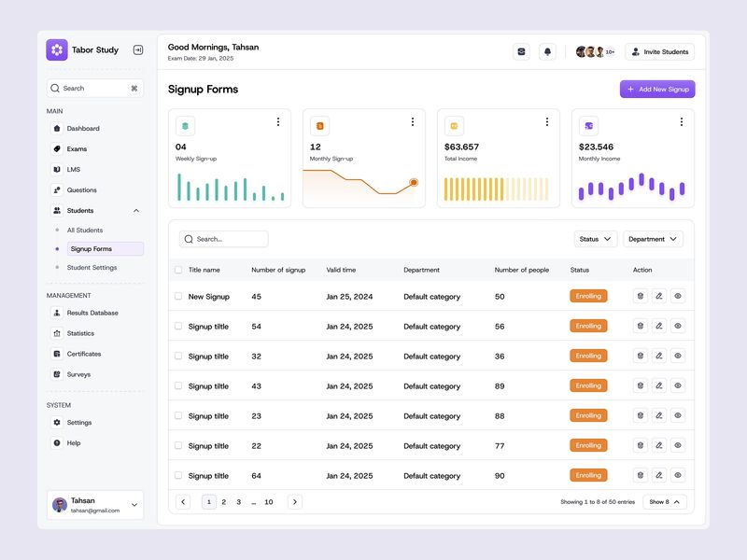Edit the New Signup row
747x560 pixels.
coord(659,296)
